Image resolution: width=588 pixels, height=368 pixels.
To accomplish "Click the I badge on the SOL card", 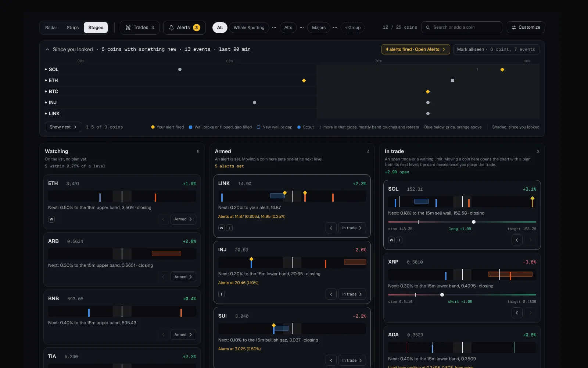I will [x=399, y=240].
